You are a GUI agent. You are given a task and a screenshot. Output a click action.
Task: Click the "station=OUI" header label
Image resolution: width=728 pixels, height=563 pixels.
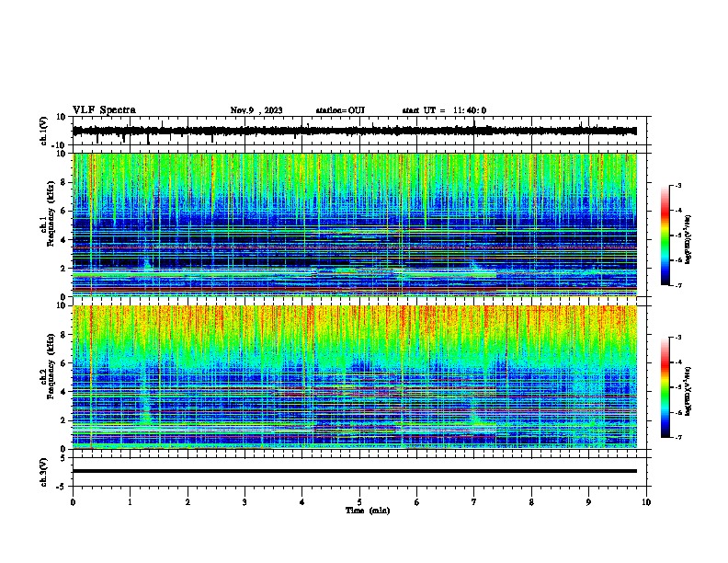340,110
